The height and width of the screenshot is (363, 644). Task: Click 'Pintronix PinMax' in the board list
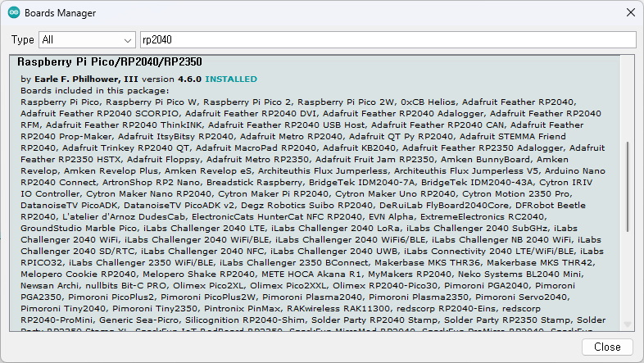pos(243,308)
